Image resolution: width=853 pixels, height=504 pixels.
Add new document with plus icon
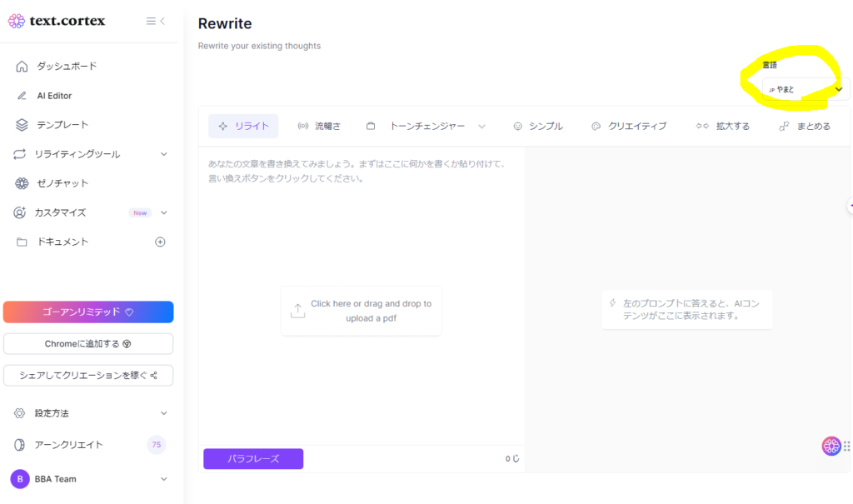(161, 242)
